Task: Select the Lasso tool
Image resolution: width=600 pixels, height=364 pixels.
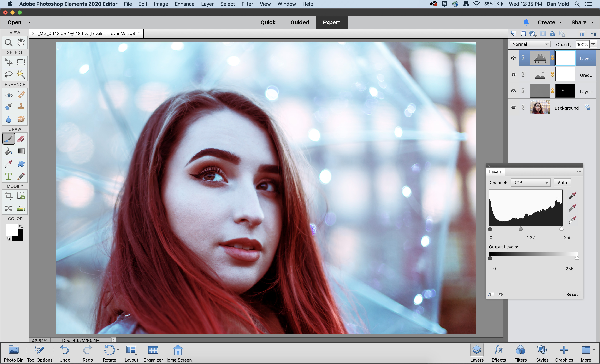Action: [x=9, y=74]
